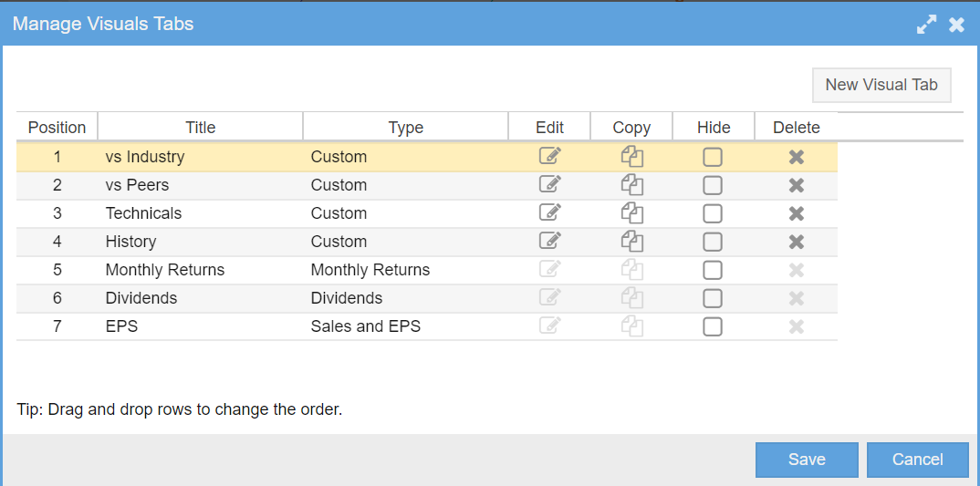Select the Dividends row

(427, 298)
